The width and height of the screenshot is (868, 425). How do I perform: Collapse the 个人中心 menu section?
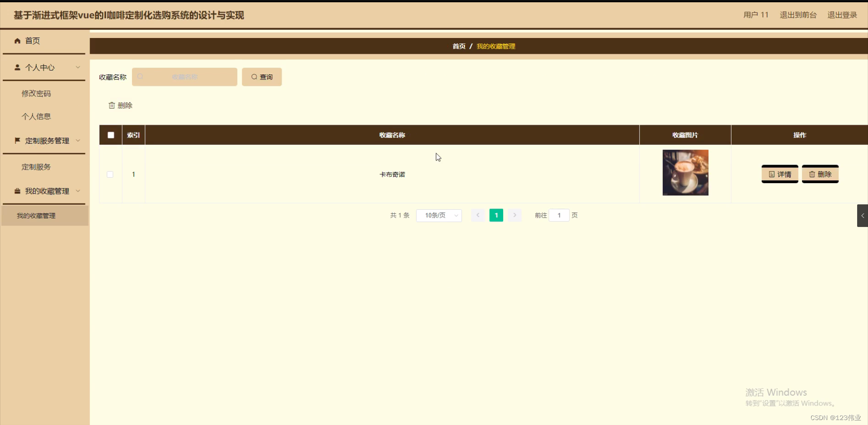click(x=78, y=67)
